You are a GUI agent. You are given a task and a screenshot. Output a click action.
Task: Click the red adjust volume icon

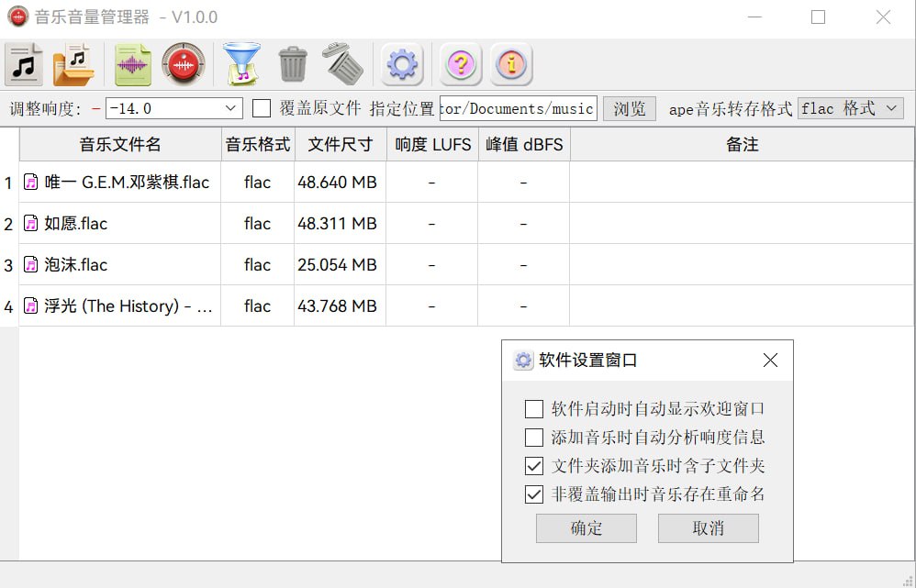pyautogui.click(x=184, y=64)
